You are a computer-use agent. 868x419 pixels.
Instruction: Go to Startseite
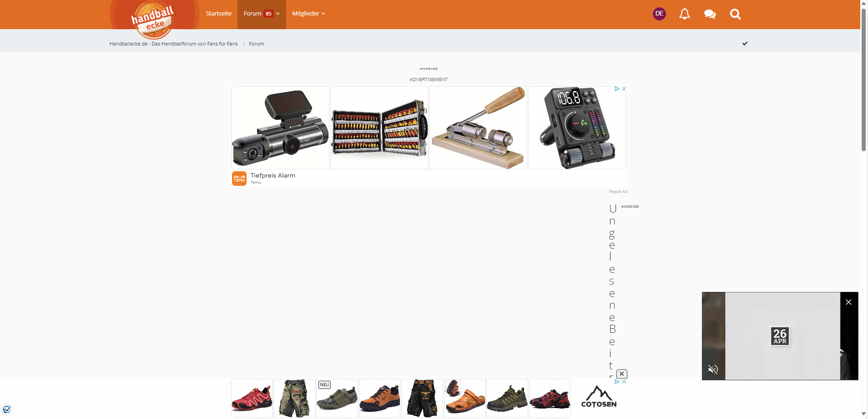pos(218,14)
